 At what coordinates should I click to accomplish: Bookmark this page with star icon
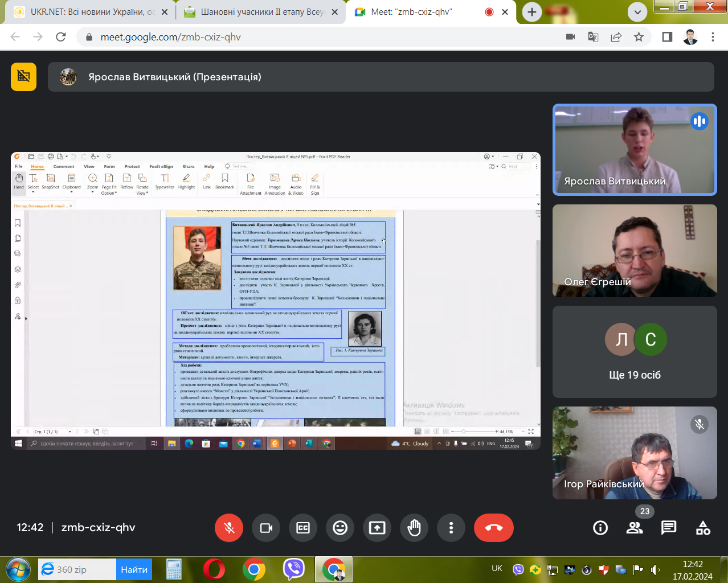[x=639, y=37]
